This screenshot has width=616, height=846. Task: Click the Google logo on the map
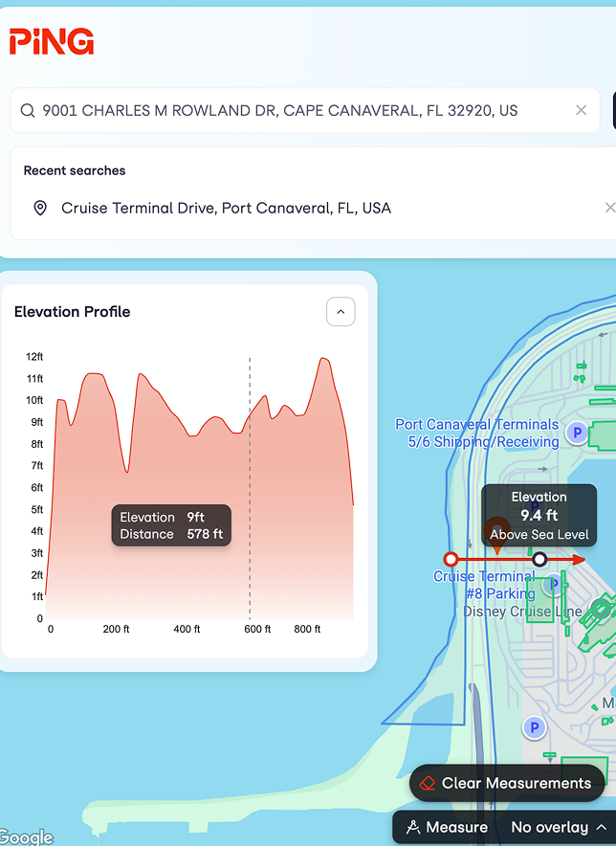[x=27, y=837]
